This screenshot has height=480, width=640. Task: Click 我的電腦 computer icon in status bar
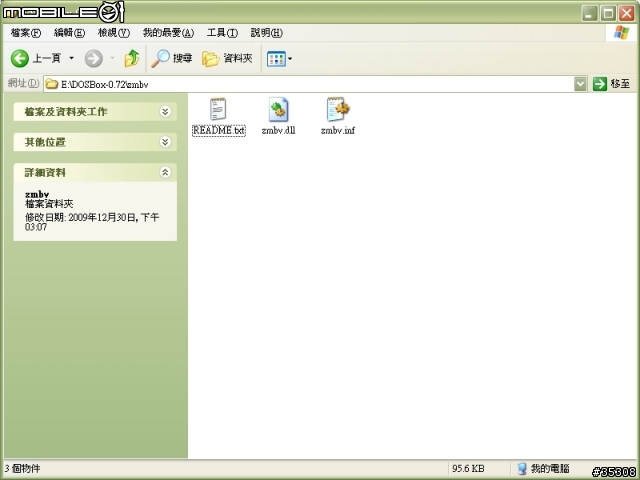pos(522,469)
